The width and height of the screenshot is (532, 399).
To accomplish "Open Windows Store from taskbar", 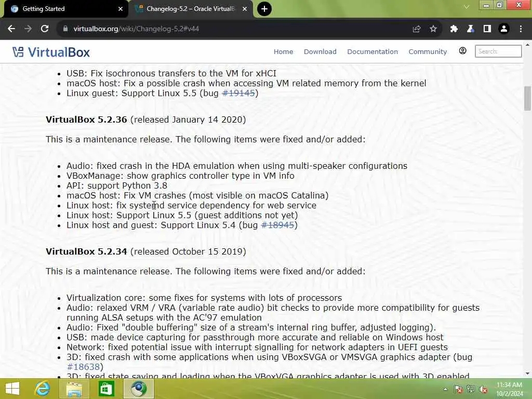I will 106,389.
